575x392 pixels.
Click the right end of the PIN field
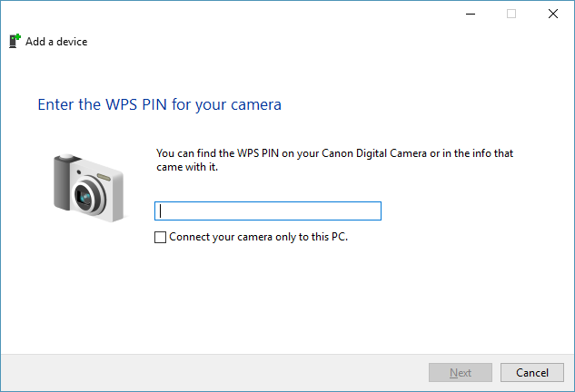372,211
